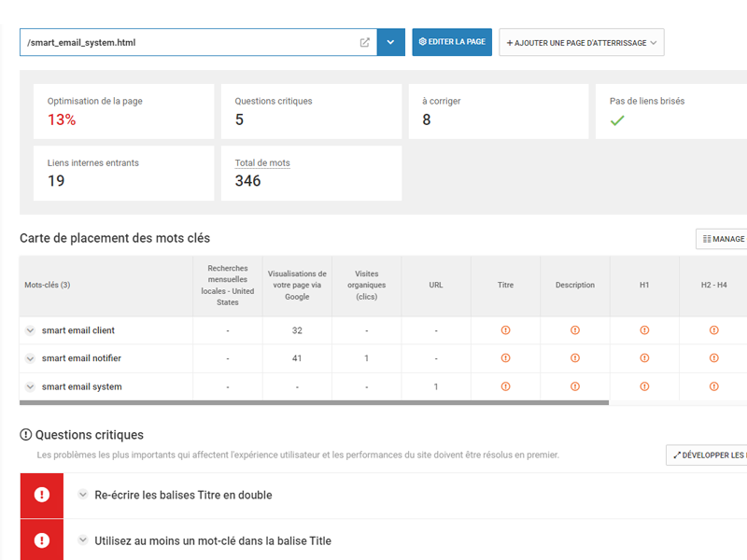The height and width of the screenshot is (560, 747).
Task: Click the Total de mots link
Action: pos(262,163)
